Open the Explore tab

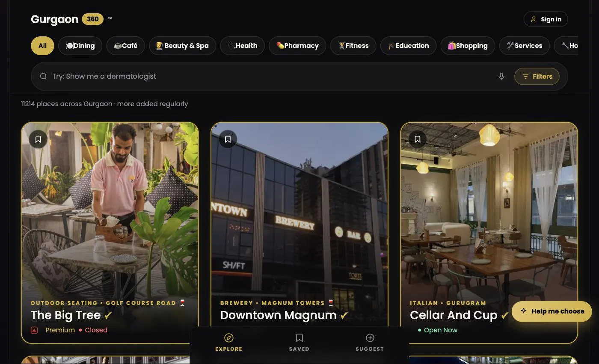click(x=228, y=343)
